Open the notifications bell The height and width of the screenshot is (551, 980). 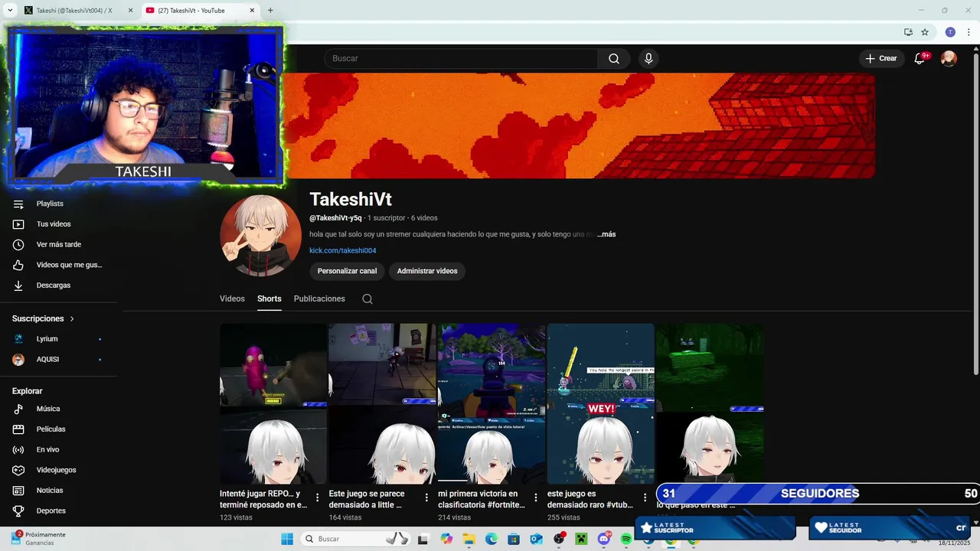pos(920,59)
